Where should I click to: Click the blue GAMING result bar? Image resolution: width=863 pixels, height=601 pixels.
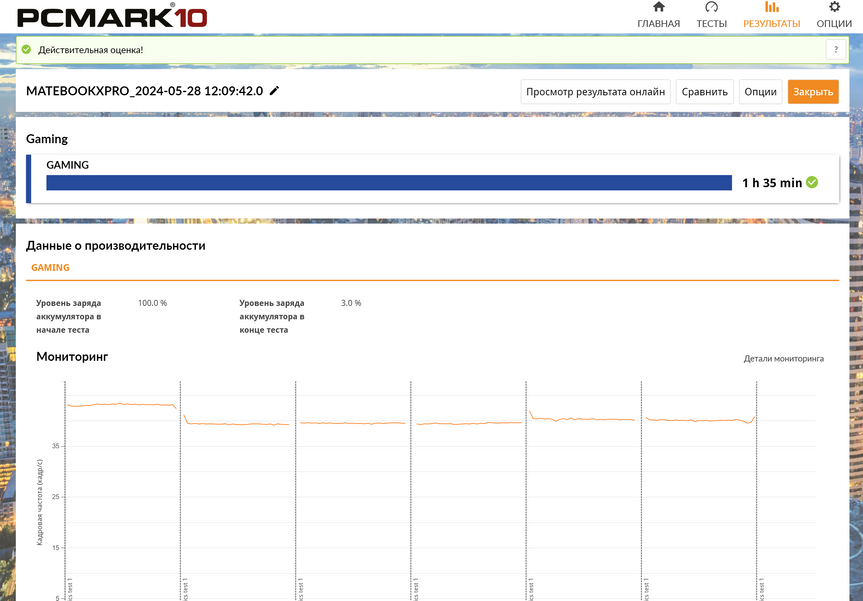pyautogui.click(x=388, y=183)
